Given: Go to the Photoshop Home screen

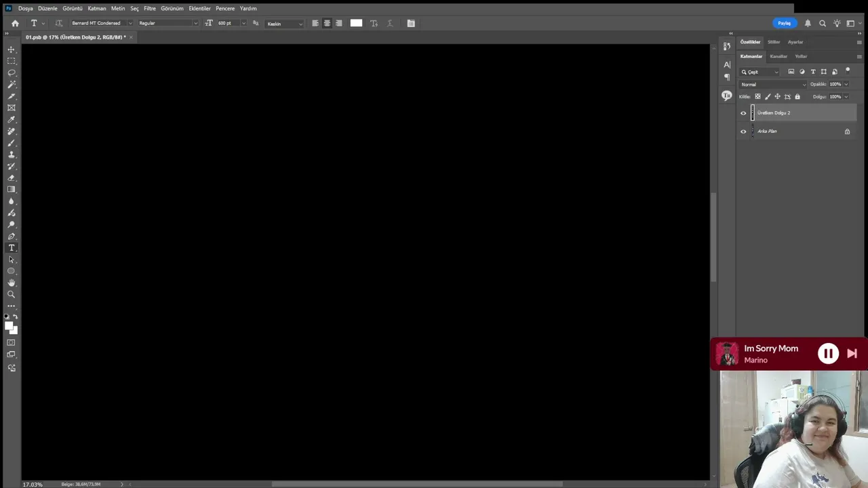Looking at the screenshot, I should coord(15,23).
